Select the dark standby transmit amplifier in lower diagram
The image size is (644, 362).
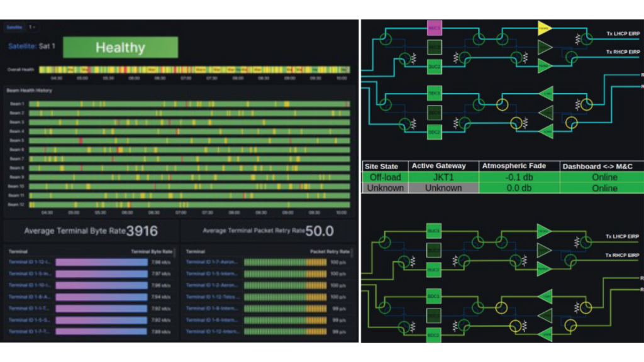point(543,250)
